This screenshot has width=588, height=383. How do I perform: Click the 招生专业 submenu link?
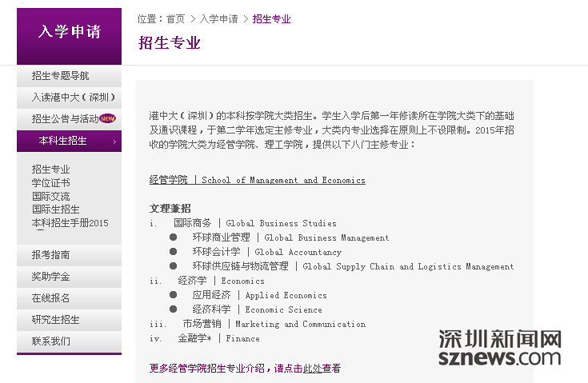pyautogui.click(x=50, y=170)
